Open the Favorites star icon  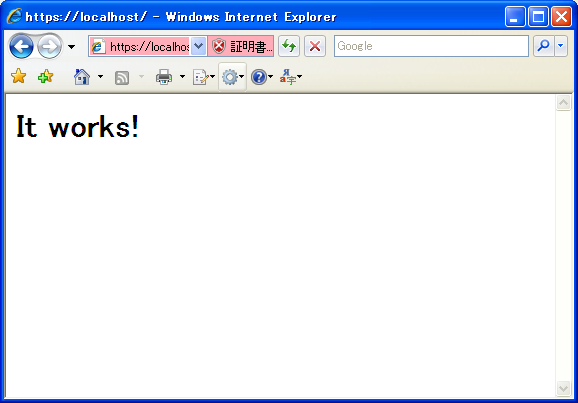(x=18, y=77)
